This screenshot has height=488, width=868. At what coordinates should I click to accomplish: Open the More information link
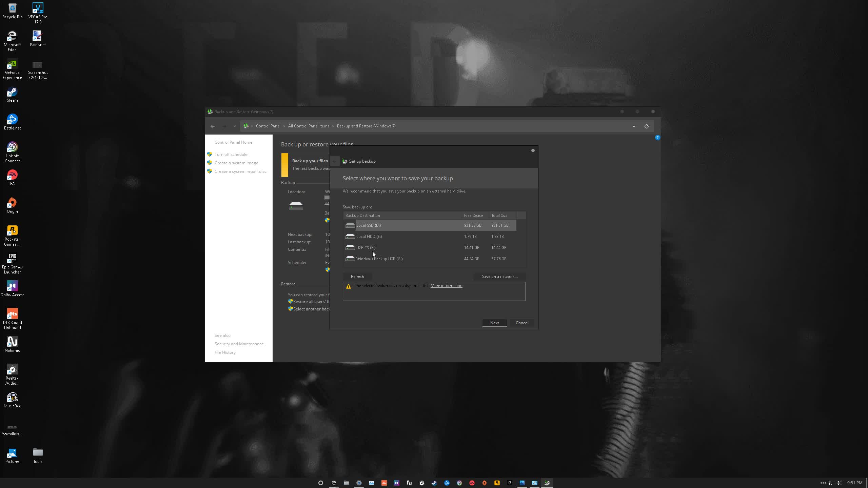click(x=446, y=285)
